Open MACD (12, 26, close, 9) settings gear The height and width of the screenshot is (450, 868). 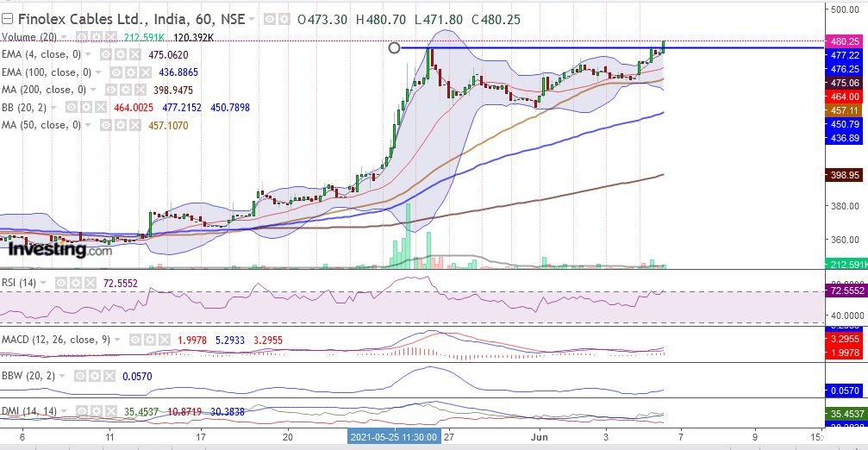click(149, 340)
